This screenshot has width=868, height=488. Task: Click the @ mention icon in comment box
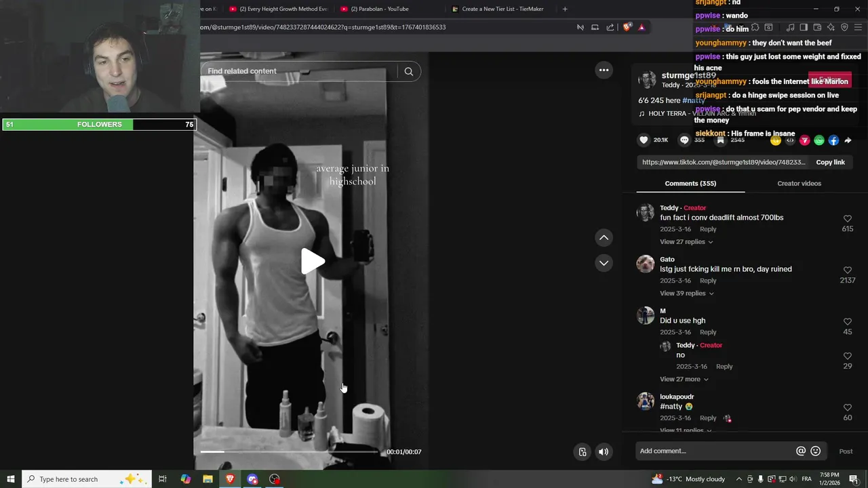point(801,451)
